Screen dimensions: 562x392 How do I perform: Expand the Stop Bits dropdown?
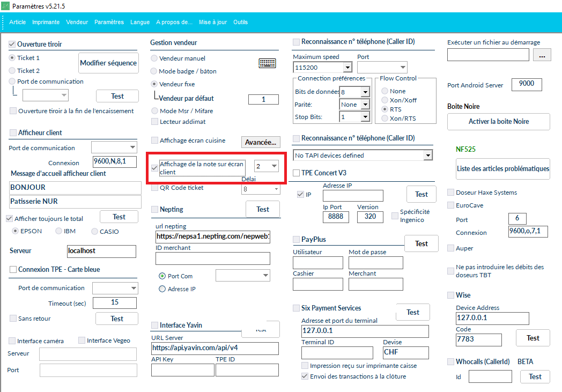coord(365,117)
